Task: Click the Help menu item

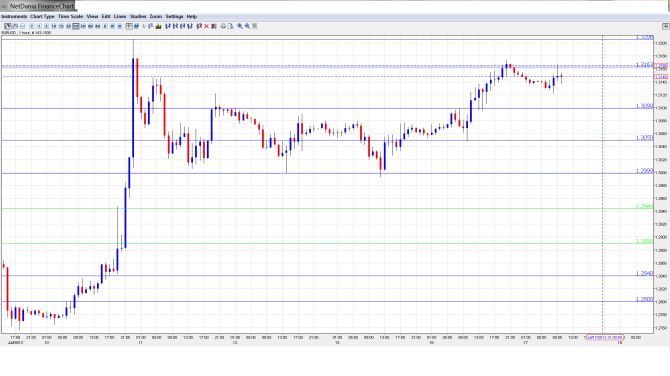Action: pos(192,17)
